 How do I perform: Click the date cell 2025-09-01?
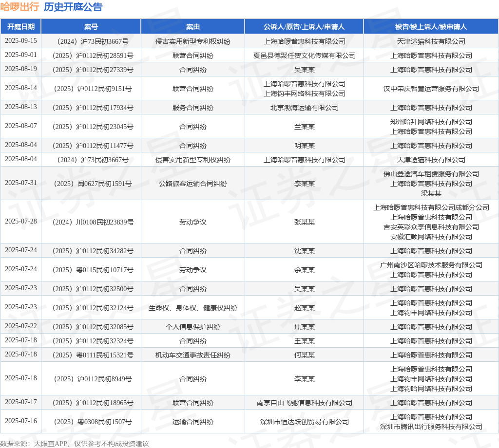pos(21,55)
